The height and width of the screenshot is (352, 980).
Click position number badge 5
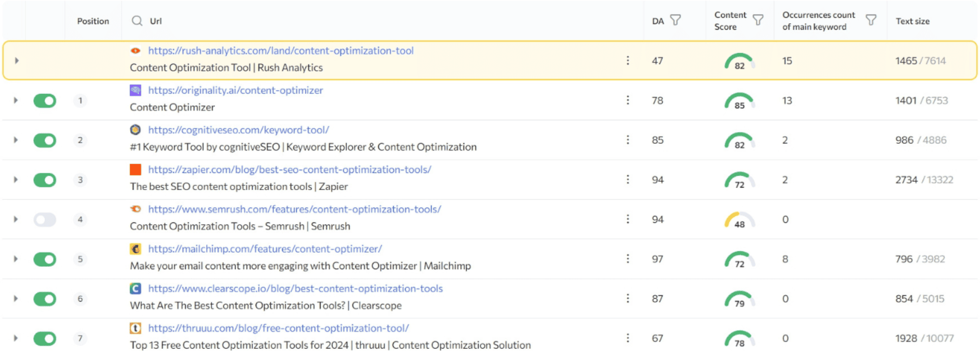point(80,259)
